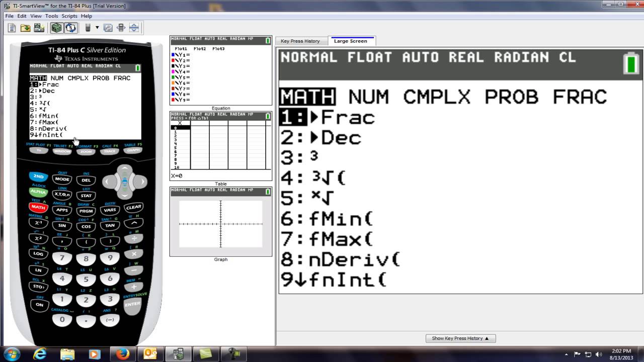The width and height of the screenshot is (644, 362).
Task: Click the calculator model toolbar icon
Action: (88, 28)
